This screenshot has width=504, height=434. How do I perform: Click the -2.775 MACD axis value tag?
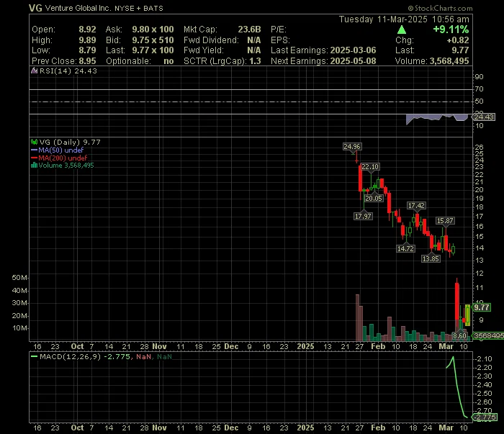(485, 417)
